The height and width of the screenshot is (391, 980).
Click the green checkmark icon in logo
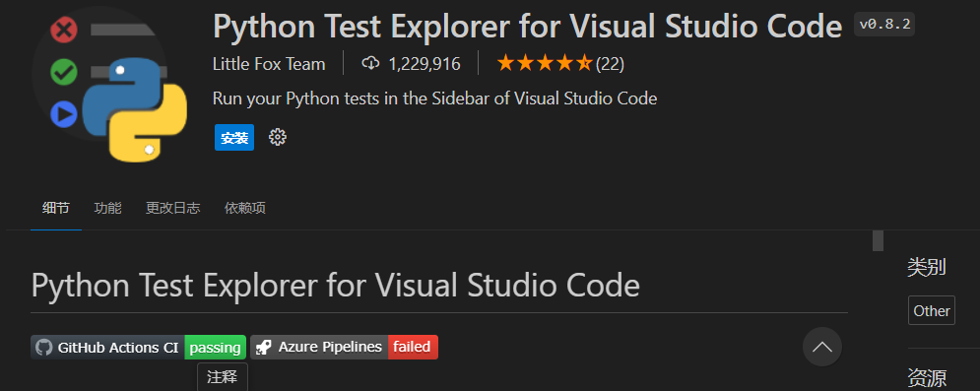point(64,72)
